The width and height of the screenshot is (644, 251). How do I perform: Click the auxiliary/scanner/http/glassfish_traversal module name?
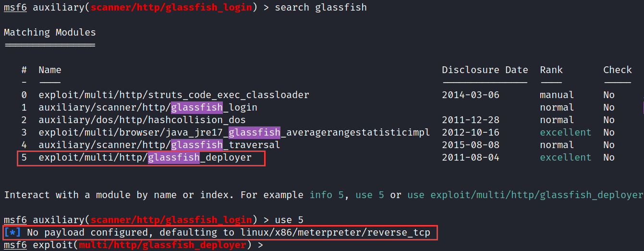click(x=159, y=145)
